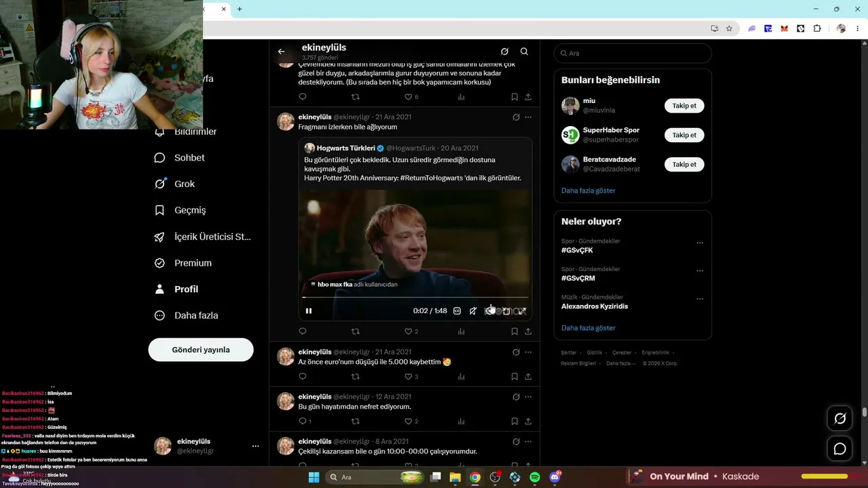Follow miu with Takip et

pyautogui.click(x=684, y=106)
